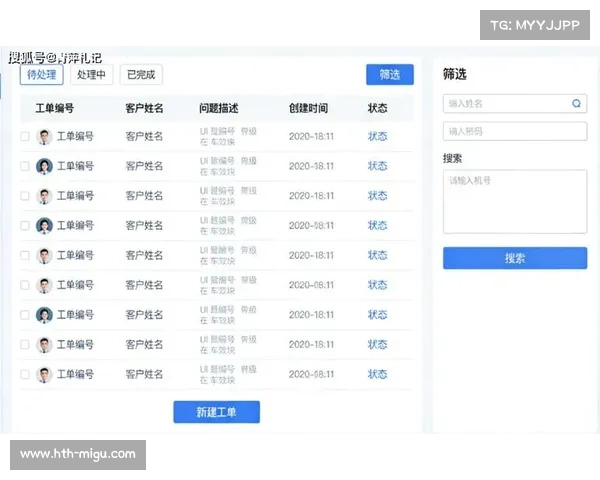Click the 客户姓名 column header
The height and width of the screenshot is (480, 600).
[x=144, y=108]
